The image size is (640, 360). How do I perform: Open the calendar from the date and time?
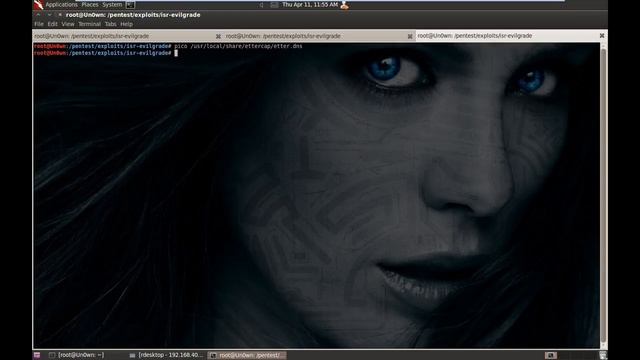click(310, 4)
